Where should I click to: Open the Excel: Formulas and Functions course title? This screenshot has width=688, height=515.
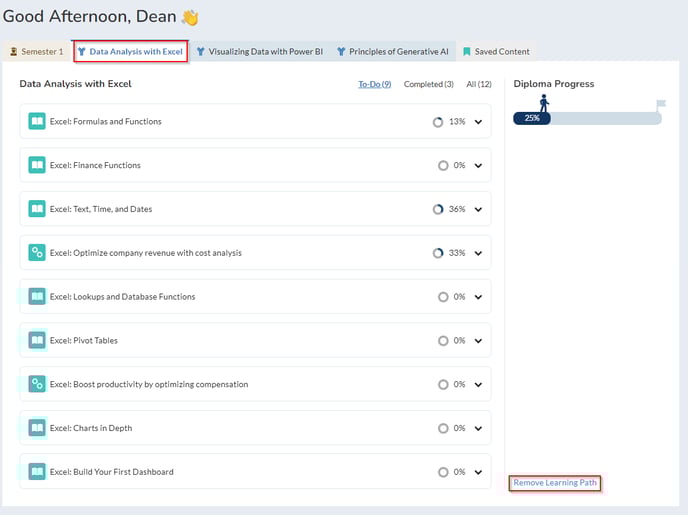click(105, 122)
